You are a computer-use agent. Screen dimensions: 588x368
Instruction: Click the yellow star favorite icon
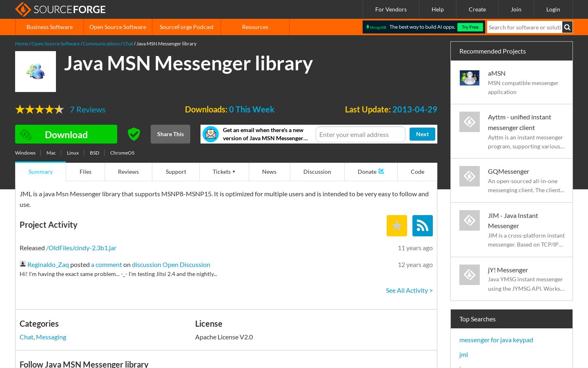[397, 226]
